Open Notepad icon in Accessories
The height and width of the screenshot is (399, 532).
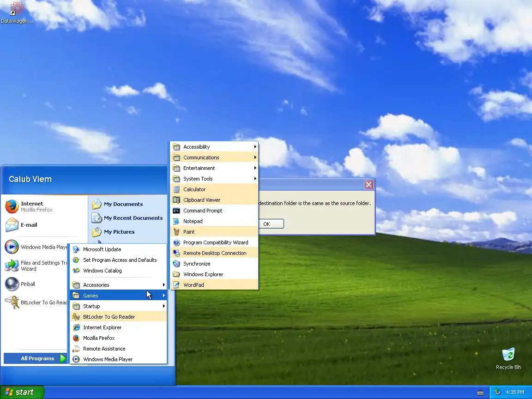point(176,221)
